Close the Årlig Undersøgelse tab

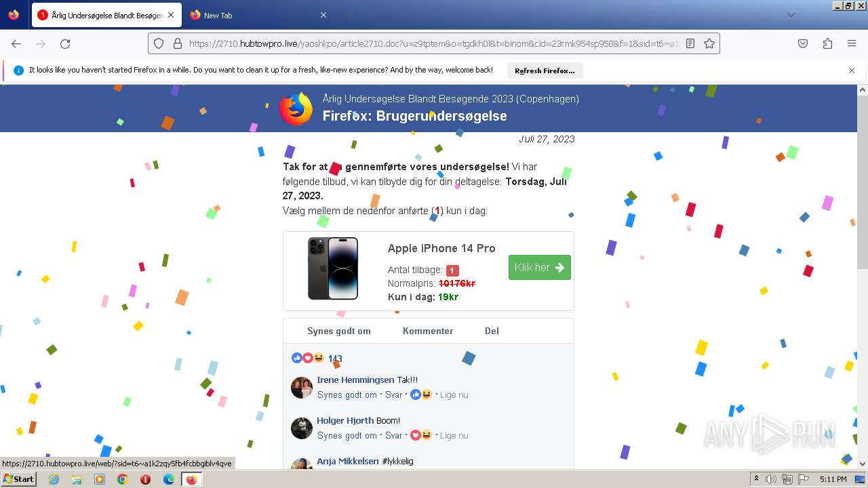(x=170, y=15)
